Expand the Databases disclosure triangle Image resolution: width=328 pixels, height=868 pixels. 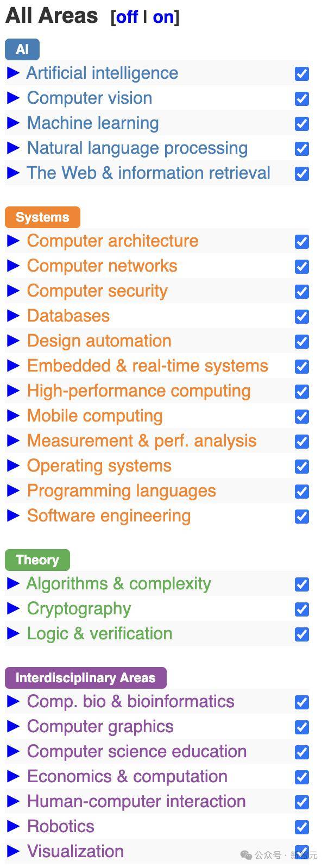13,316
